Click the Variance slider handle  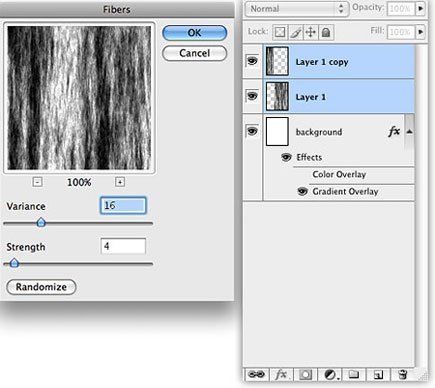[41, 222]
